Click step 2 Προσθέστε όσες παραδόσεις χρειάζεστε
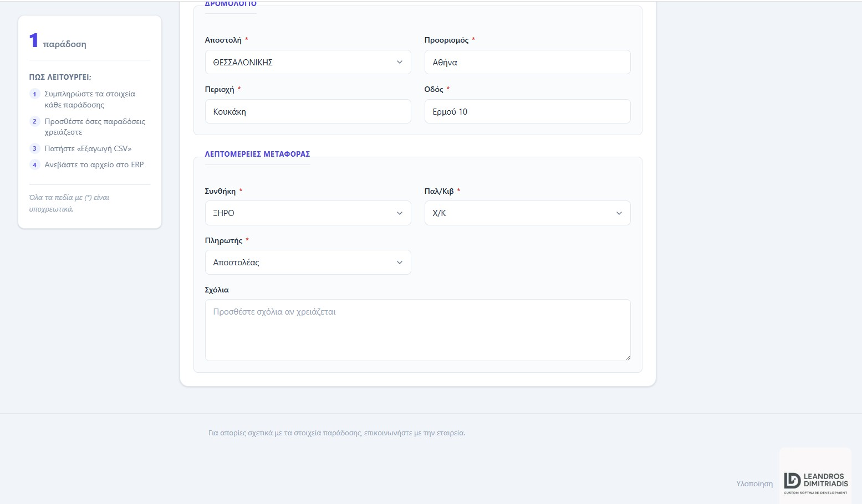The height and width of the screenshot is (504, 862). click(90, 127)
